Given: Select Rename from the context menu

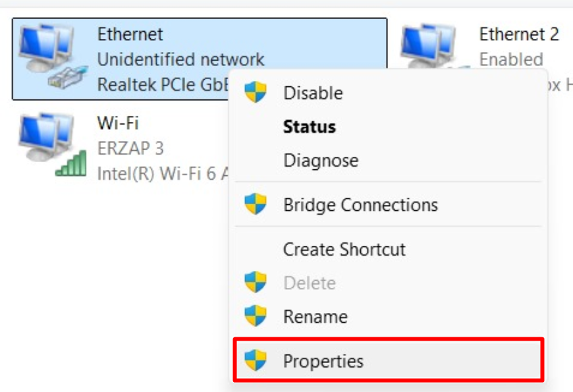Looking at the screenshot, I should point(389,316).
